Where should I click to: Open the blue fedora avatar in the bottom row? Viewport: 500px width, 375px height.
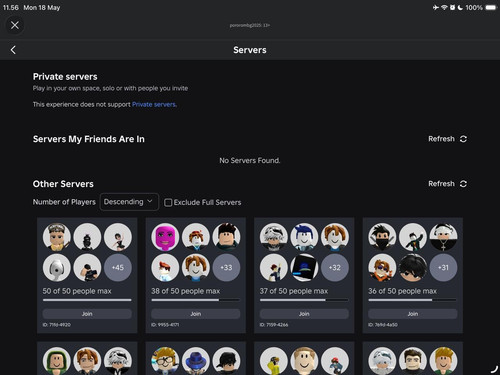[x=196, y=361]
